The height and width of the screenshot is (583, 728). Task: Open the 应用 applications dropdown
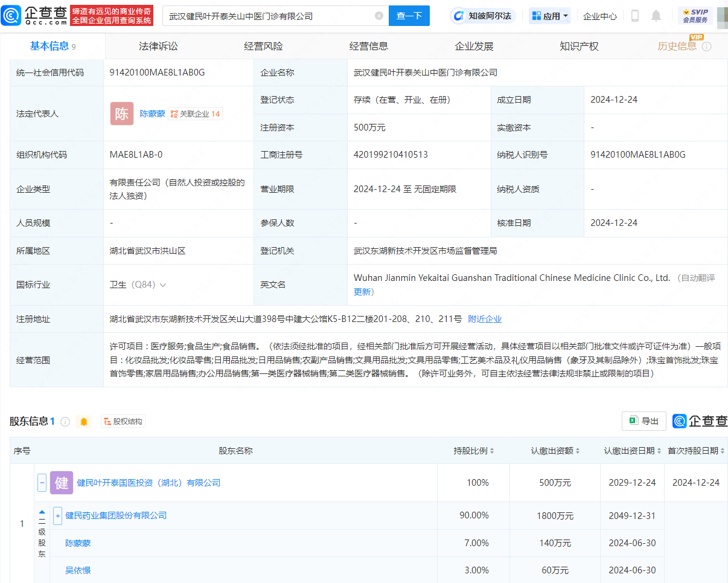coord(550,16)
